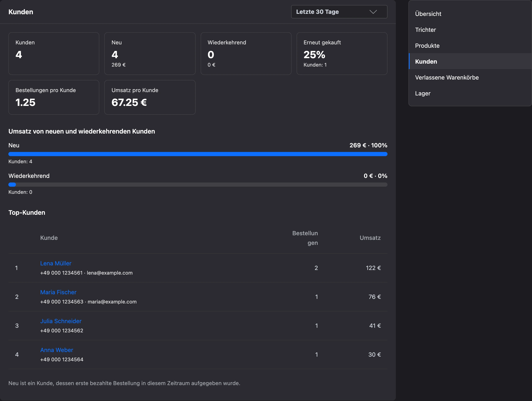The image size is (532, 401).
Task: Click the Bestellungen column header
Action: pos(305,238)
